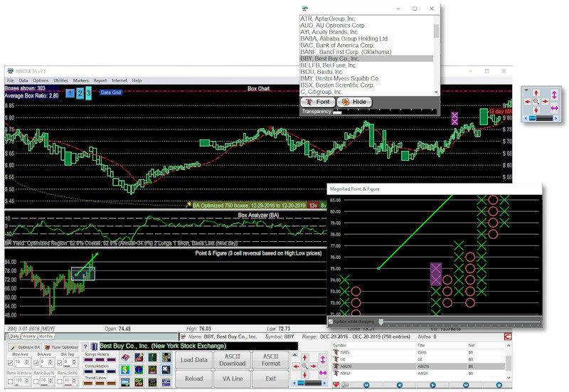The height and width of the screenshot is (392, 569).
Task: Click the chip icon next to the question mark
Action: pos(94,346)
